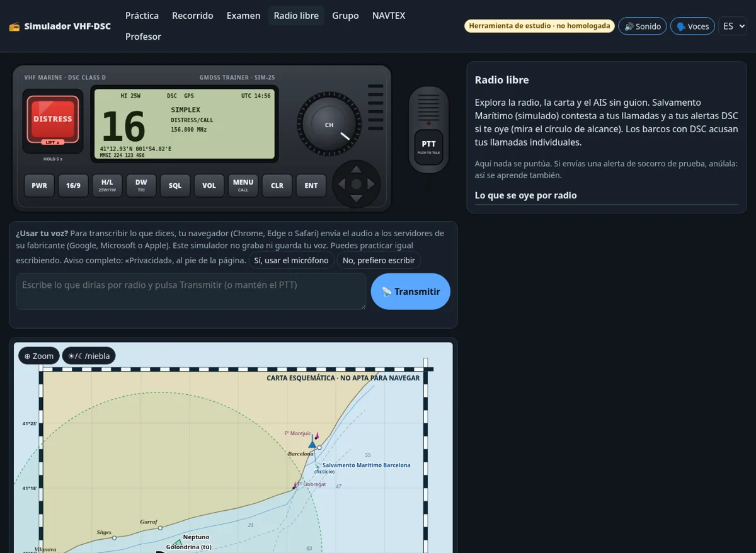Open the Recorrido tab
Screen dimensions: 756x553
point(193,16)
